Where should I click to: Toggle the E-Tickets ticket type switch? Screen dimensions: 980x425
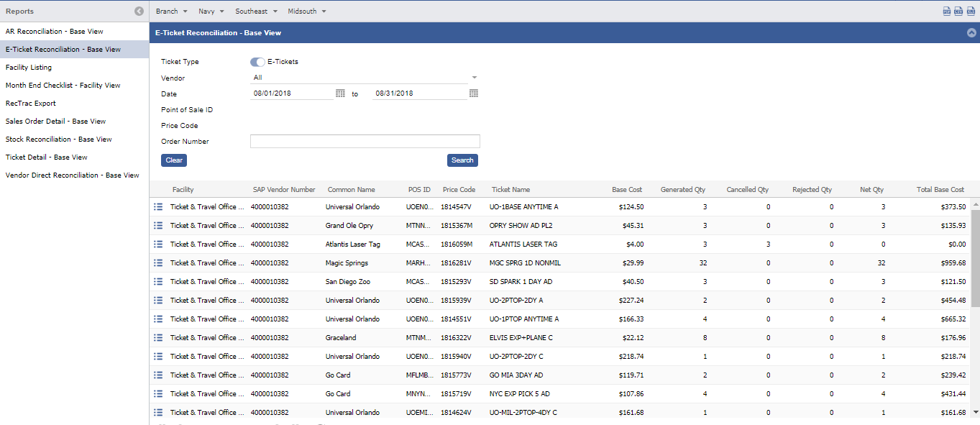257,62
